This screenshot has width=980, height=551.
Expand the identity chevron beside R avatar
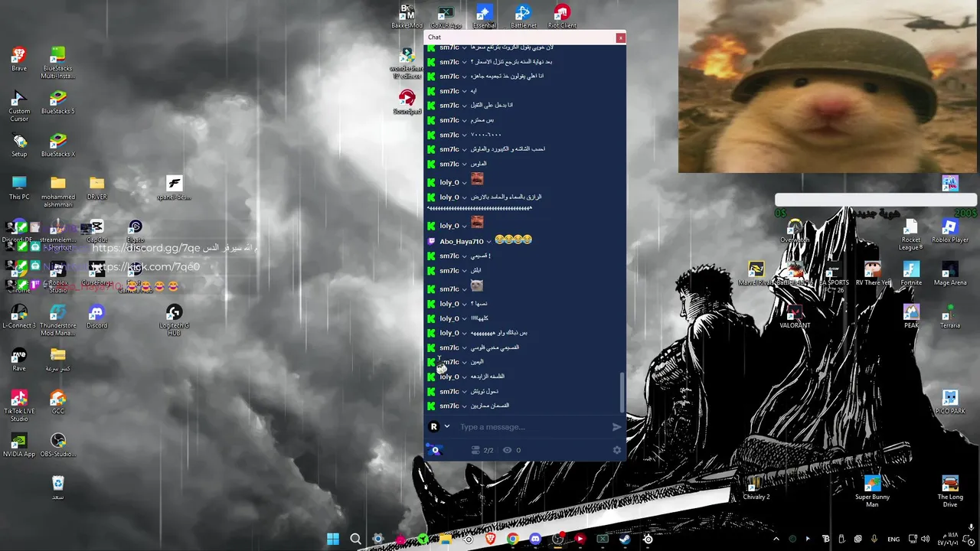pos(447,427)
